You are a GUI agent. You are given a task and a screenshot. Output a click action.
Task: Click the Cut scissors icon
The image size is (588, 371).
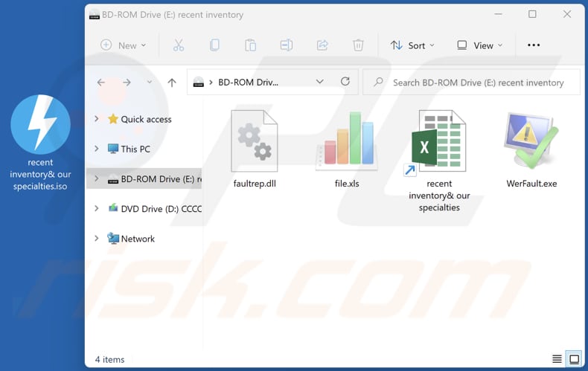(x=179, y=45)
